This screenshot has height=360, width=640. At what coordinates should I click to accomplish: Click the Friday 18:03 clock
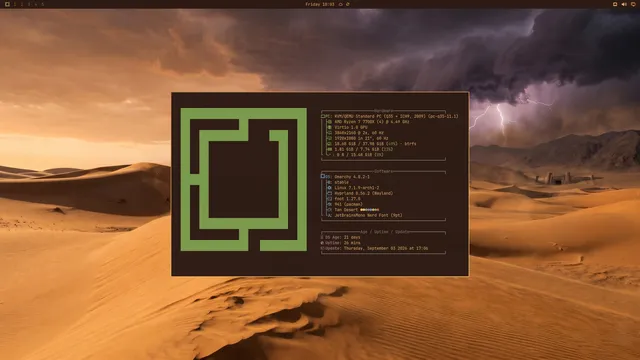(x=320, y=4)
